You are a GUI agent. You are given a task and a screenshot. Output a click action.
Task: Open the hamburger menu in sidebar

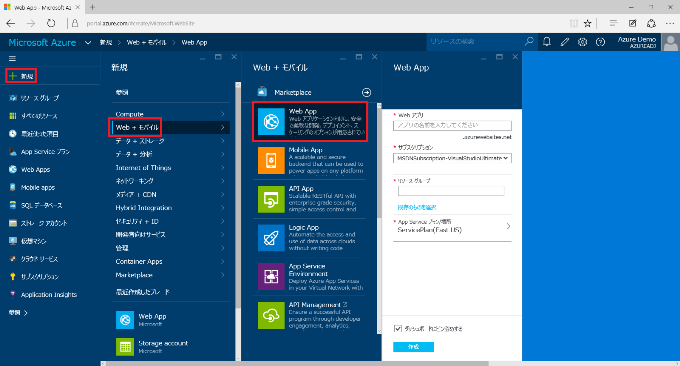(12, 59)
